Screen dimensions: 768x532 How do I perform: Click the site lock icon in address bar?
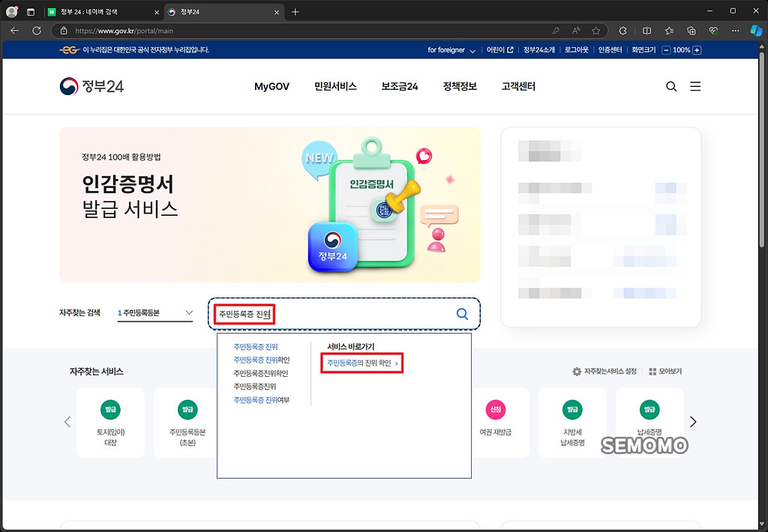[x=64, y=31]
